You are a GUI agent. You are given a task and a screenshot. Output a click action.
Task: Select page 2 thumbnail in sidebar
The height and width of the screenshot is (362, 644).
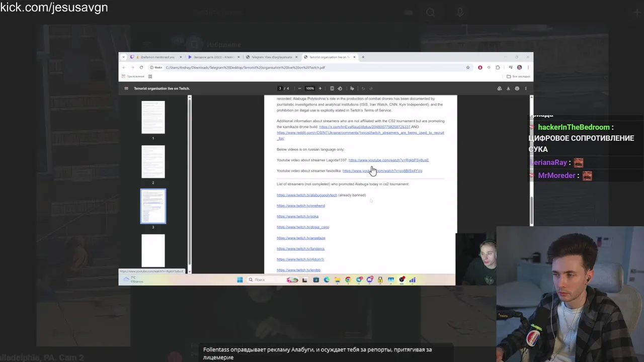[153, 161]
